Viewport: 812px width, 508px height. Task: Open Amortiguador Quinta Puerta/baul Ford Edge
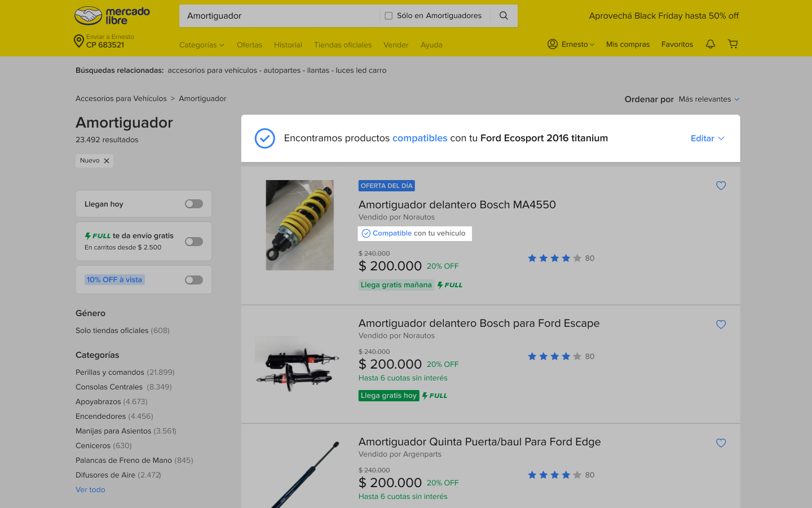[480, 441]
